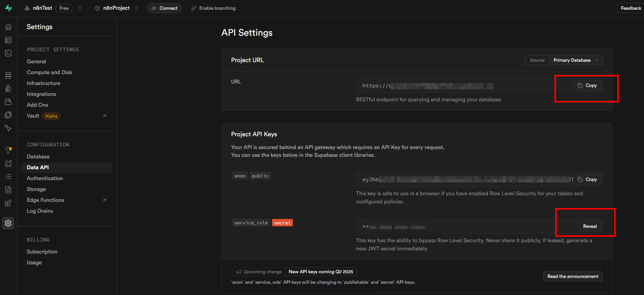The image size is (644, 295).
Task: Click organization icon beside n8nTest
Action: pyautogui.click(x=27, y=8)
